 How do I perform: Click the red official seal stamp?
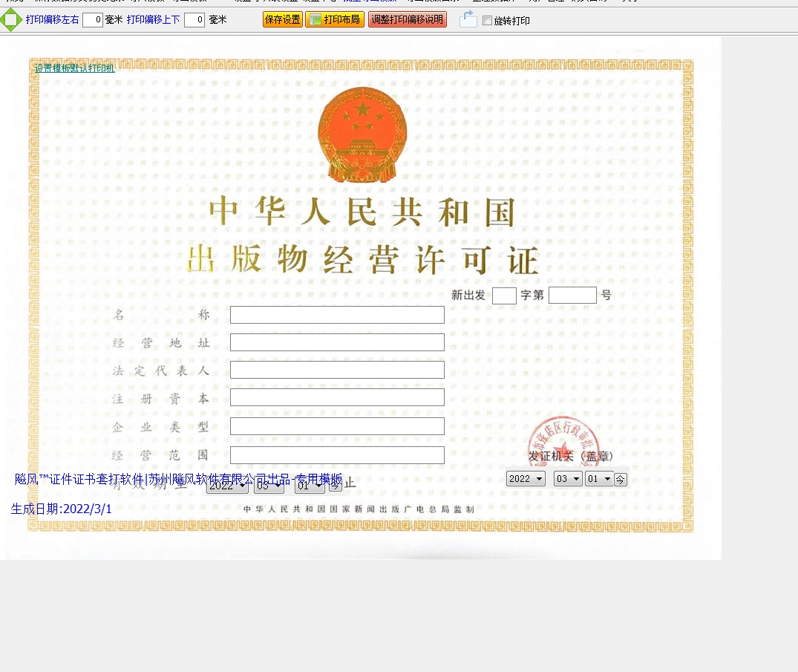563,439
